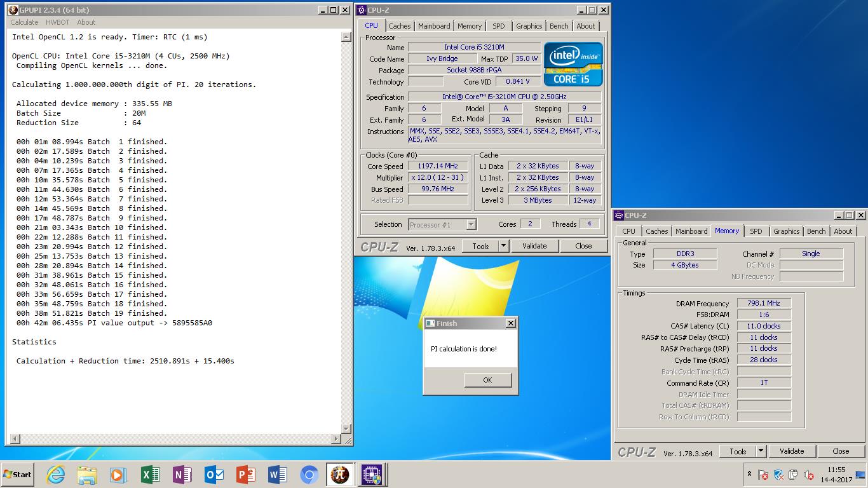Open power plug icon in system tray
The image size is (868, 488).
point(794,475)
